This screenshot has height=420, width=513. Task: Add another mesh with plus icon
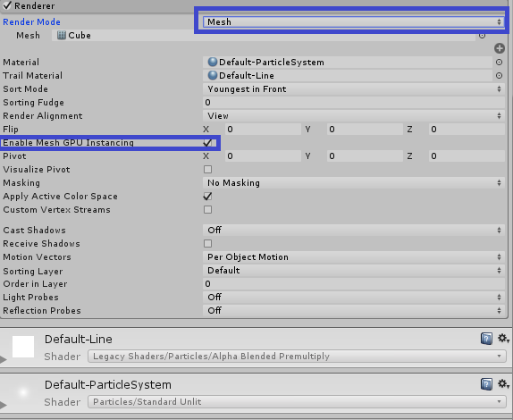click(x=500, y=48)
